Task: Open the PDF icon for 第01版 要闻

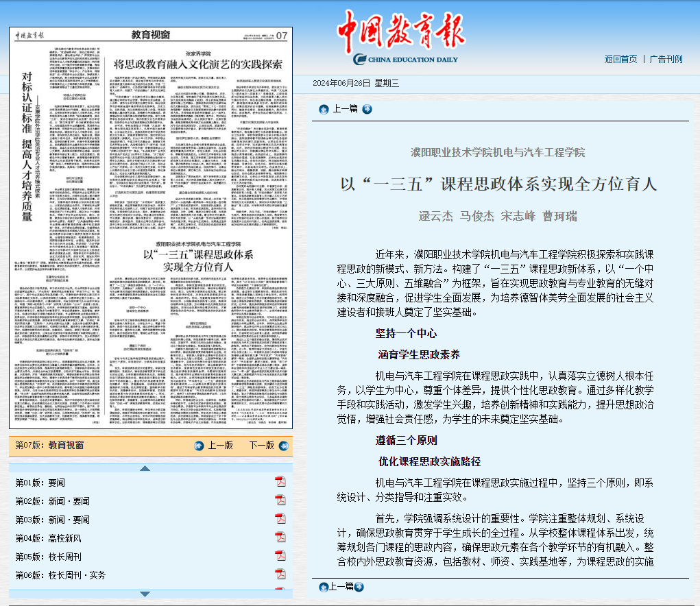Action: coord(280,482)
